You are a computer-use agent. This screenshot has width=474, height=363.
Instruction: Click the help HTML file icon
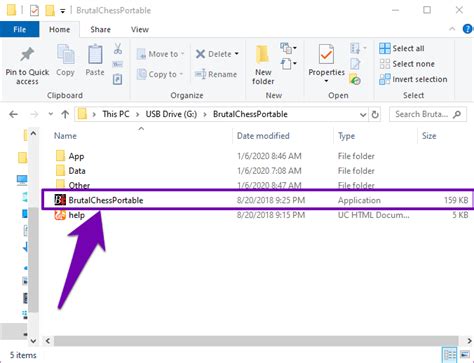pyautogui.click(x=60, y=215)
